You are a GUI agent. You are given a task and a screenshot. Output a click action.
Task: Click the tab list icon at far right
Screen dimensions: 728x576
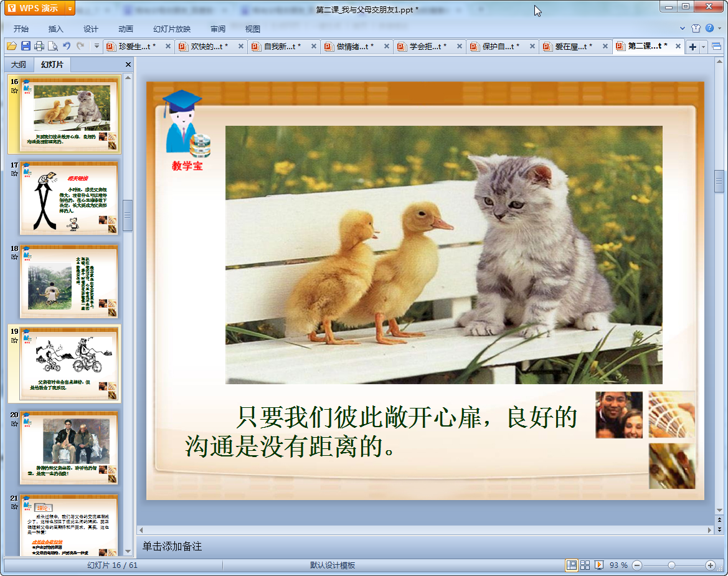pyautogui.click(x=716, y=47)
